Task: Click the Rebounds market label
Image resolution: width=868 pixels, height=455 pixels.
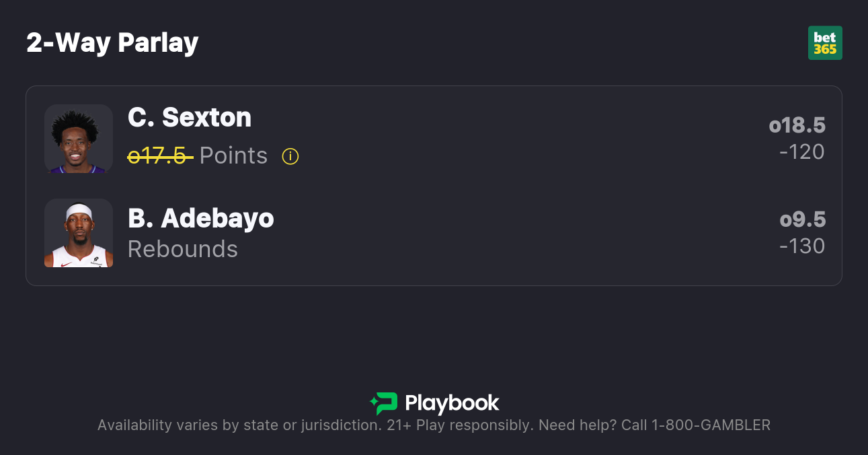Action: click(x=183, y=249)
